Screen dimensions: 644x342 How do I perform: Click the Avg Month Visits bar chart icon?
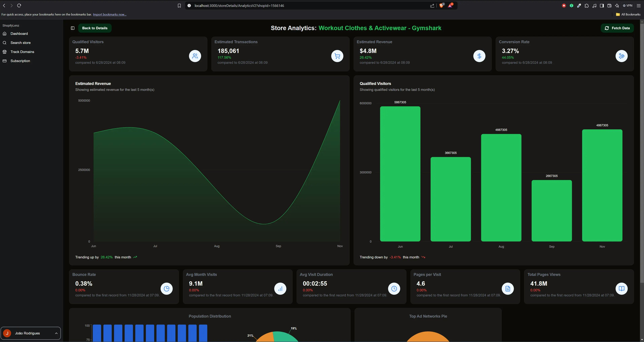click(280, 289)
